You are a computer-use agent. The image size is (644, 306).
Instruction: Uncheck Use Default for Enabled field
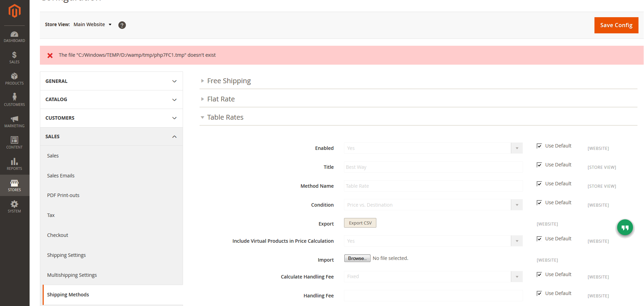539,146
